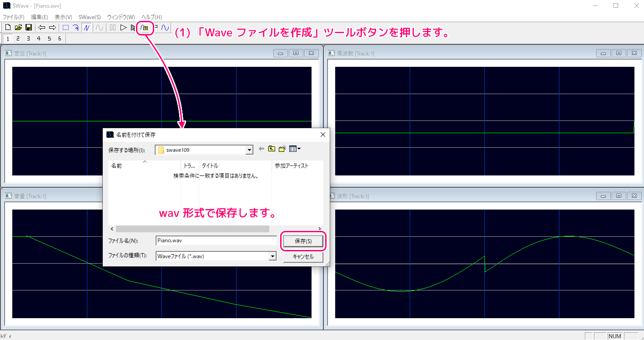Click the back arrow in the save dialog

pyautogui.click(x=262, y=149)
